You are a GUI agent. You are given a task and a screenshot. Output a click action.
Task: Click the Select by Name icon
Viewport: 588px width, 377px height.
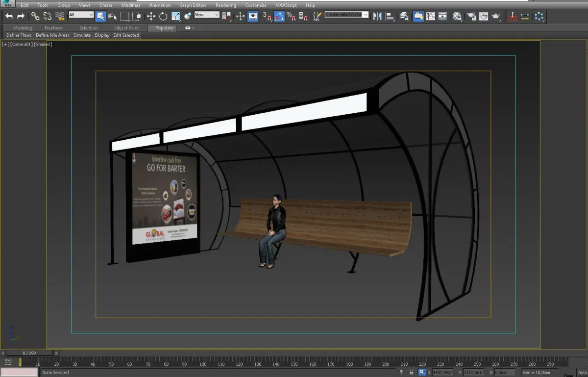click(x=112, y=16)
